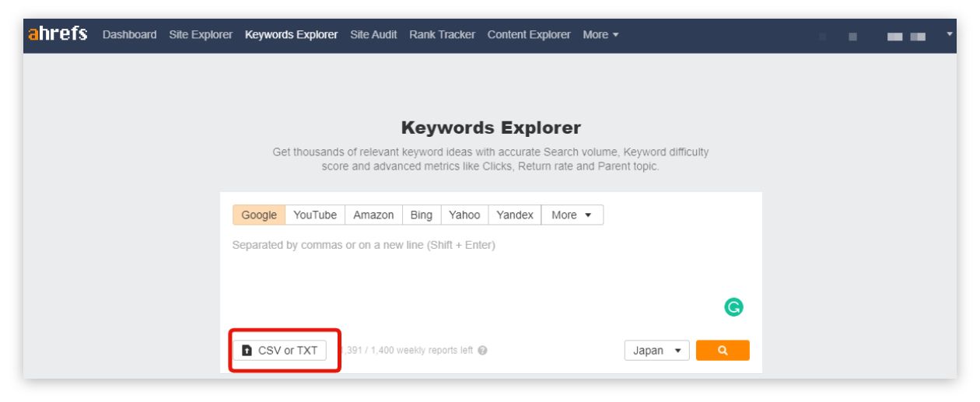
Task: Open Content Explorer
Action: (x=529, y=35)
